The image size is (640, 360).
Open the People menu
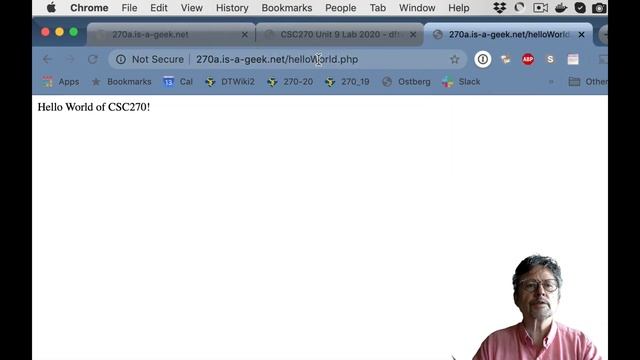[x=340, y=8]
